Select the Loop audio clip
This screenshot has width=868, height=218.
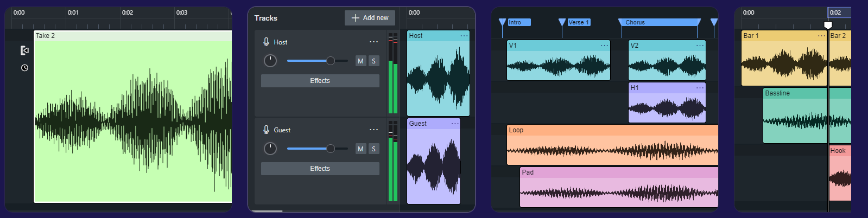(612, 145)
